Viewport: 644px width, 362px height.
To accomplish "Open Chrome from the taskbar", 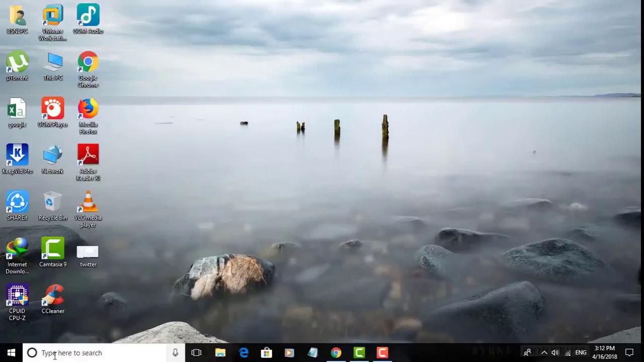I will click(x=336, y=353).
